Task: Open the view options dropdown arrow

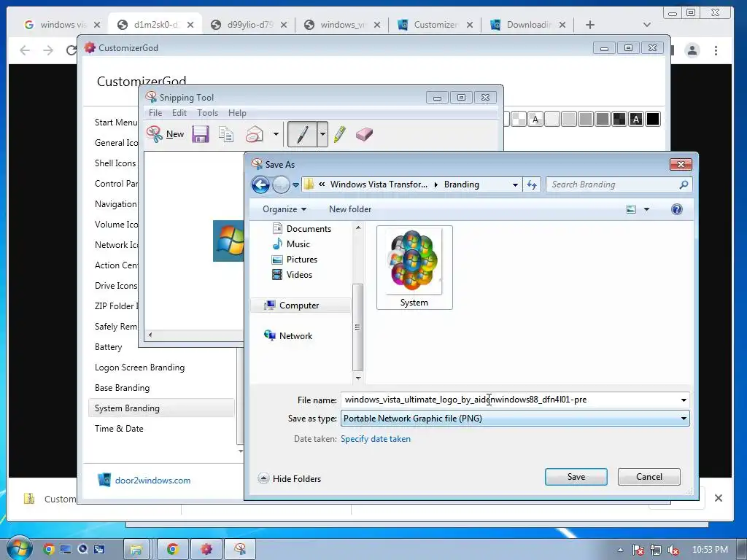Action: click(646, 209)
